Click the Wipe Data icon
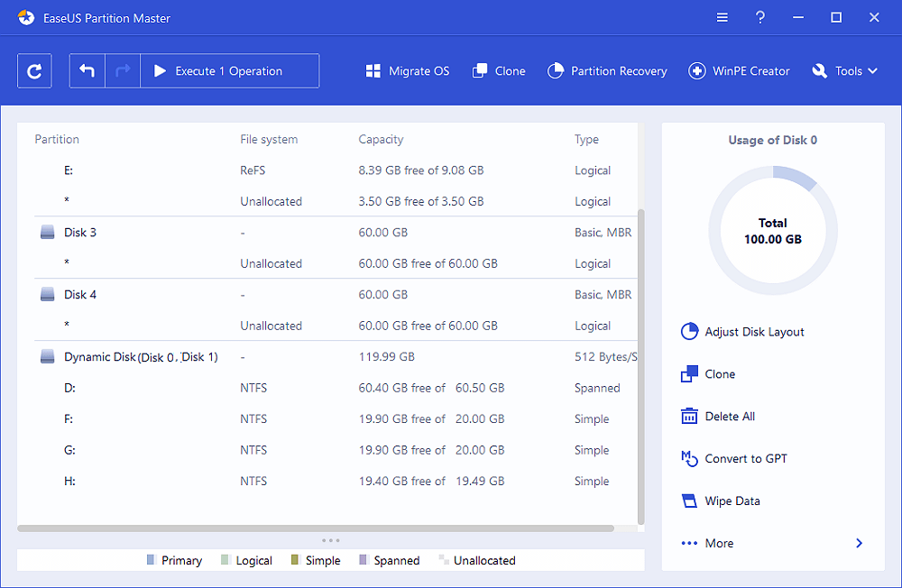Viewport: 902px width, 588px height. tap(689, 501)
